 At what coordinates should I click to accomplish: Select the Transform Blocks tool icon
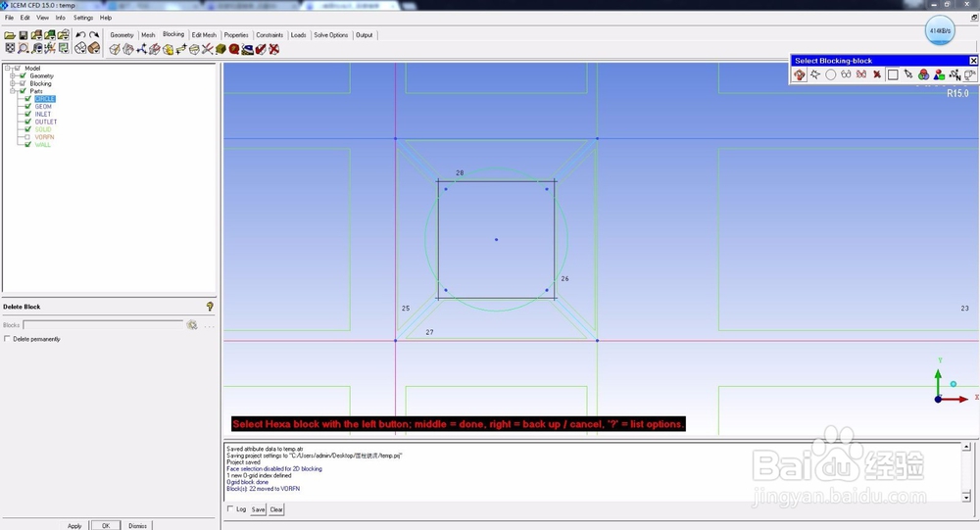point(194,49)
